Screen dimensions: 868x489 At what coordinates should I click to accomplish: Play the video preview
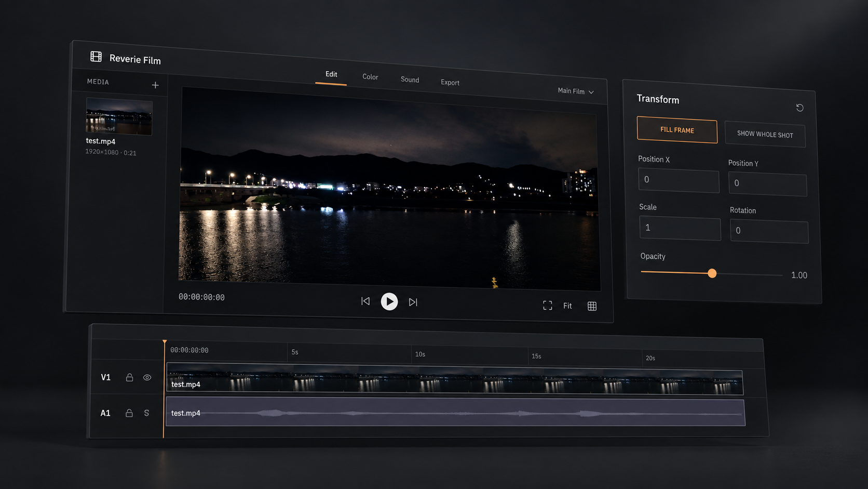[x=389, y=301]
